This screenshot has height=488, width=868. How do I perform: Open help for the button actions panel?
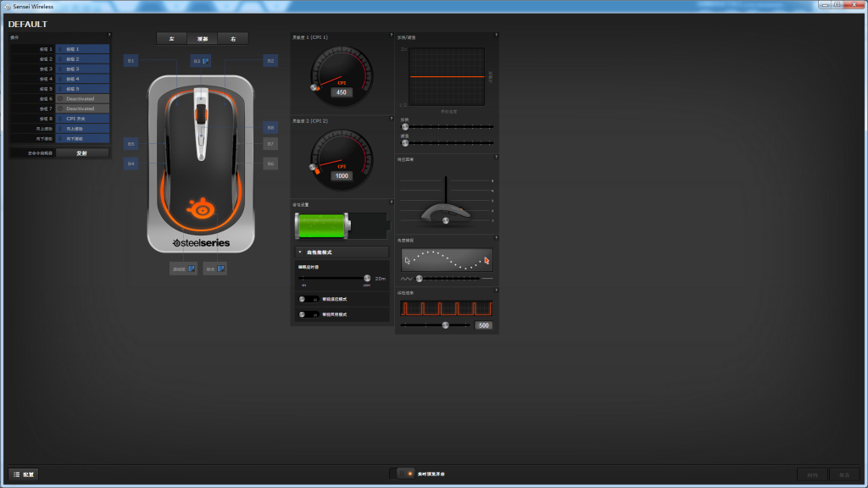tap(109, 35)
